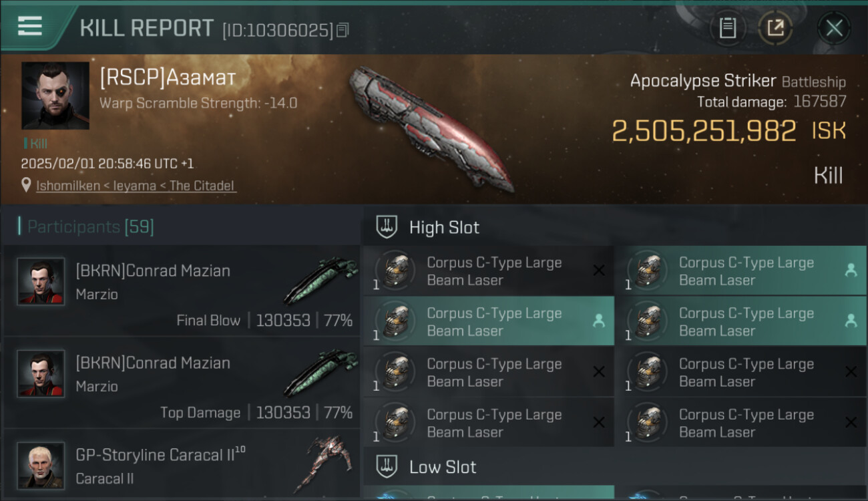
Task: Click the share kill report icon
Action: click(775, 28)
